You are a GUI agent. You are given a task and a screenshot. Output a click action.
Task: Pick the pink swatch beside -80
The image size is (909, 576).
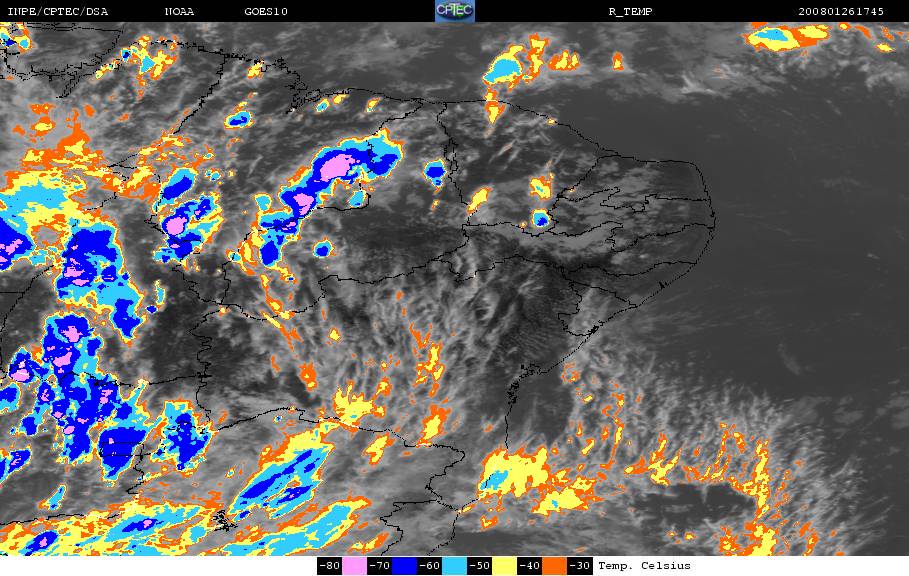pos(354,566)
